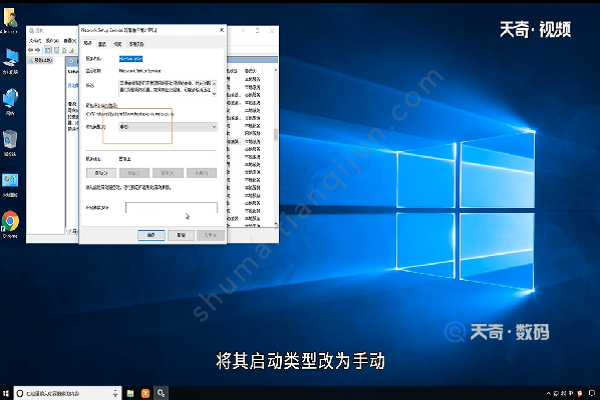Click down arrow of description box scrollbar

(214, 93)
